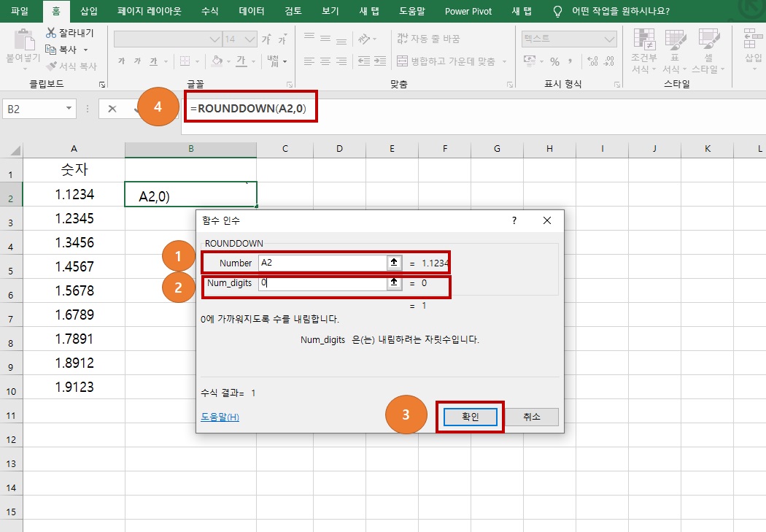Click top align icon
The width and height of the screenshot is (766, 532).
(x=309, y=38)
